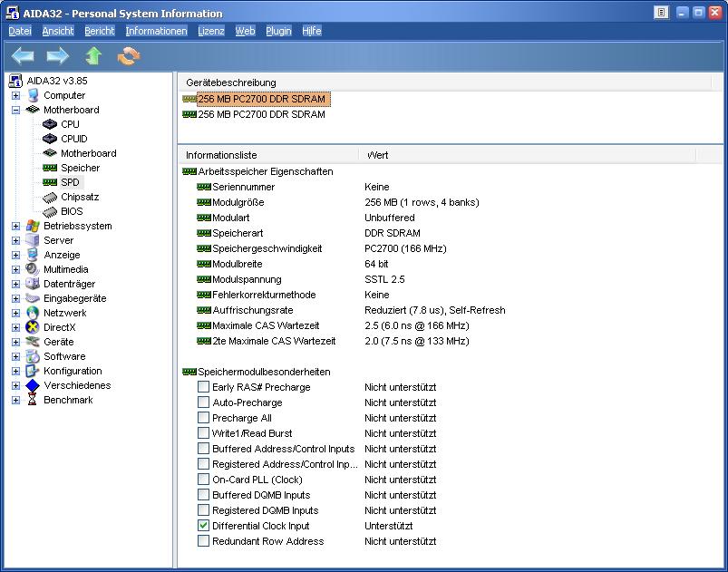Expand the Netzwerk tree node

click(x=15, y=313)
